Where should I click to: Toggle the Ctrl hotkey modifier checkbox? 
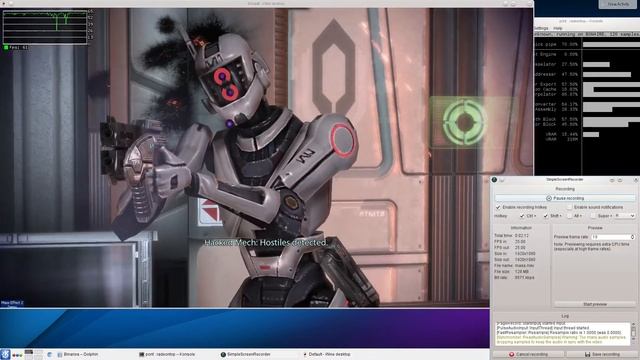point(522,216)
